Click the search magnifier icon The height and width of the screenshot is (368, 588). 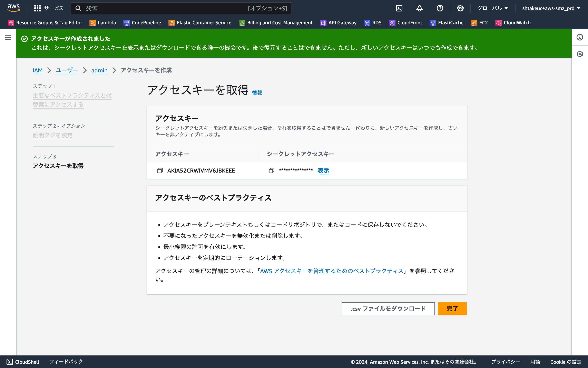[x=78, y=8]
